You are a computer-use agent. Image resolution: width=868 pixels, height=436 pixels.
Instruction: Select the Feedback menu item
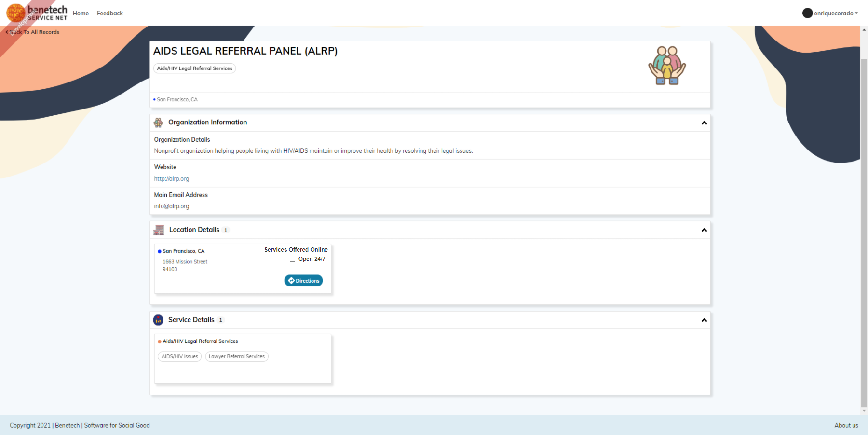109,13
